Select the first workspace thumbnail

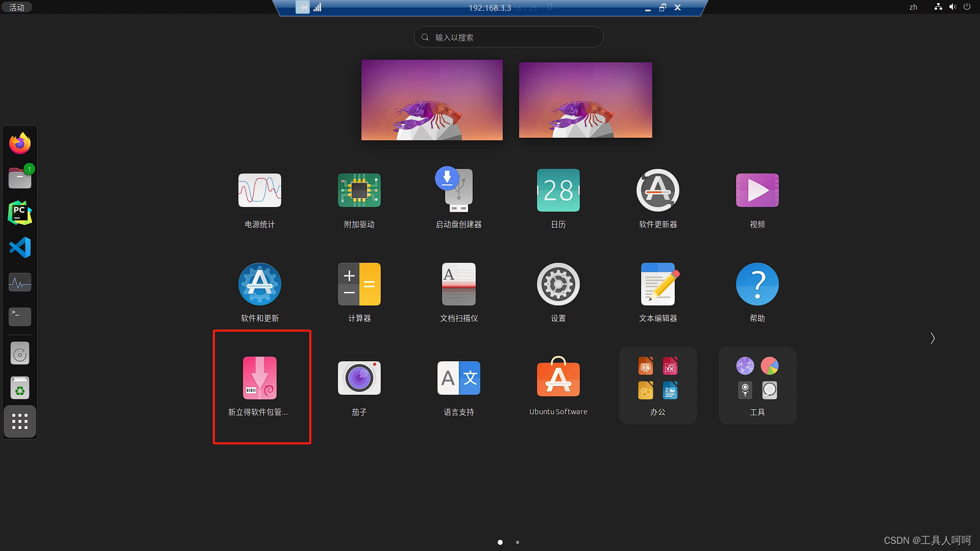tap(432, 99)
